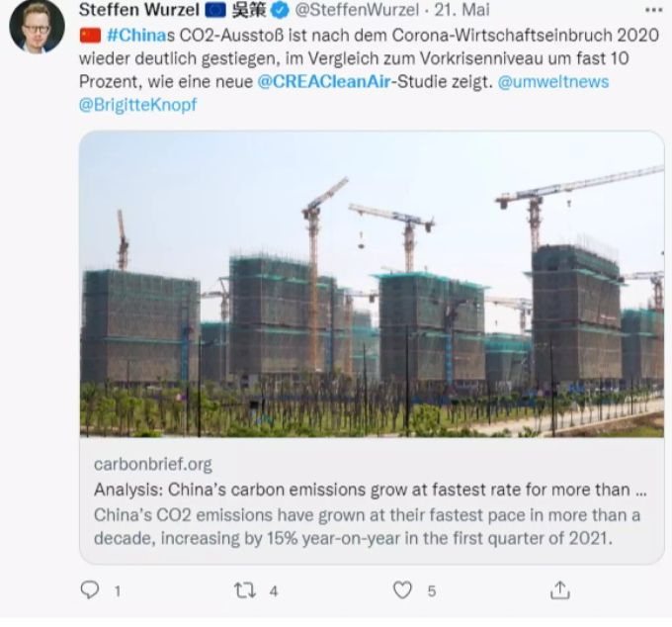This screenshot has height=627, width=672.
Task: Open the @BrigitteKnopf mention
Action: (138, 105)
